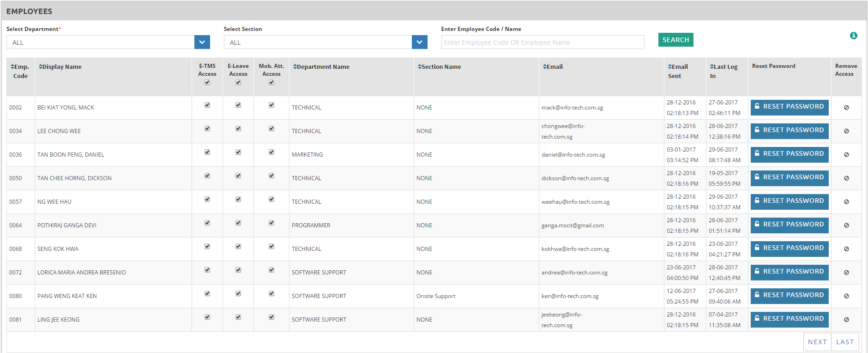The height and width of the screenshot is (353, 868).
Task: Reset password for POTHIRAJ GANGA DEVI
Action: [x=790, y=225]
